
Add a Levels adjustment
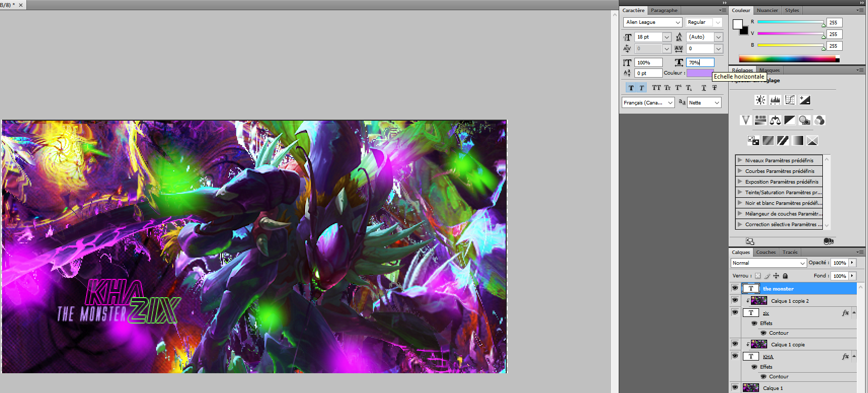775,100
